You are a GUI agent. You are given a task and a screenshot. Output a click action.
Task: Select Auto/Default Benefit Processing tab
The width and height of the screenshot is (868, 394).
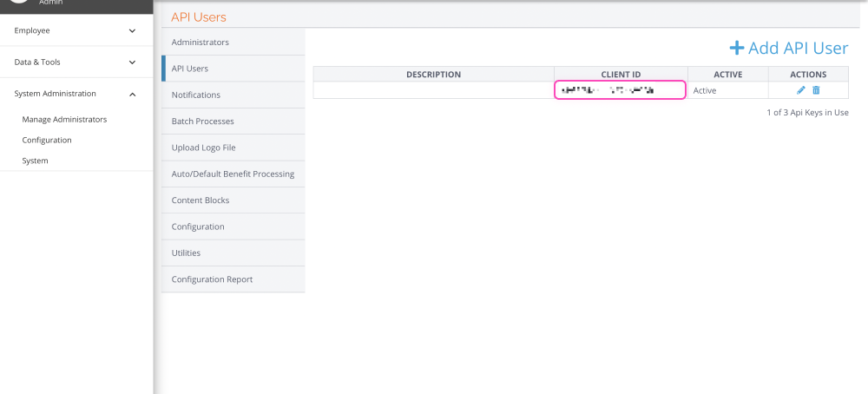(233, 174)
